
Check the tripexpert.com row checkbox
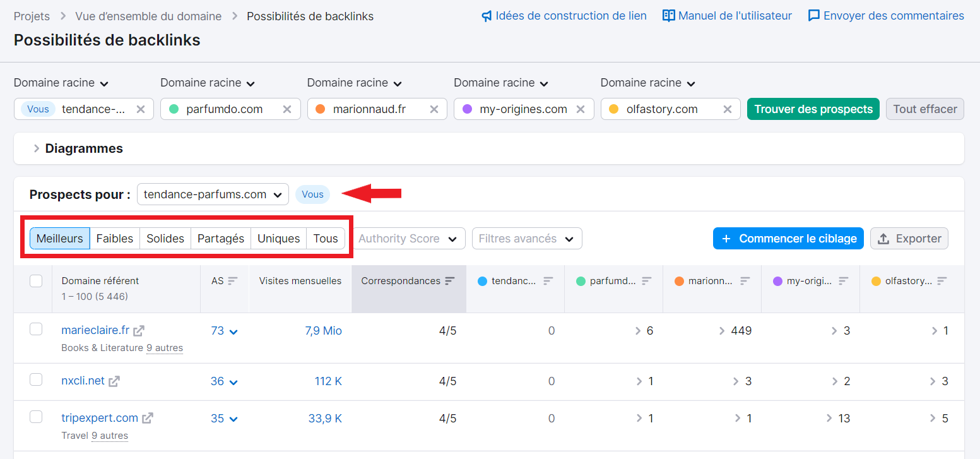36,417
